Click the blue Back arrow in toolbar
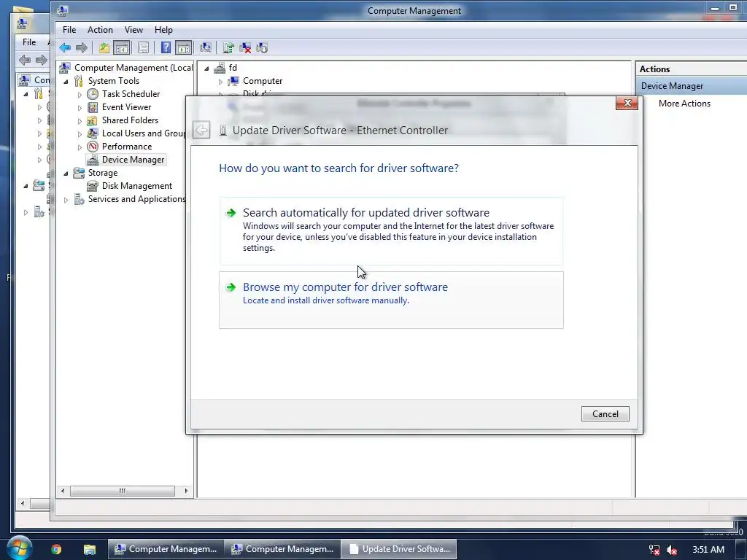Screen dimensions: 747x560 click(65, 47)
